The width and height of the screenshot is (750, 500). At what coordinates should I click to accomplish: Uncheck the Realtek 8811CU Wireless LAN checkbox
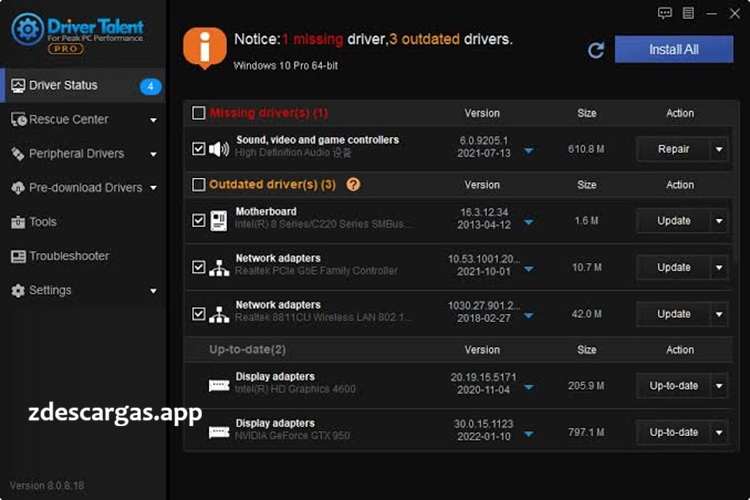click(x=199, y=314)
